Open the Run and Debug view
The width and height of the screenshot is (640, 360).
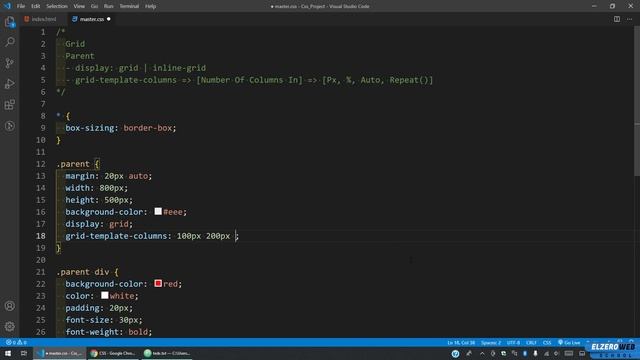point(10,84)
